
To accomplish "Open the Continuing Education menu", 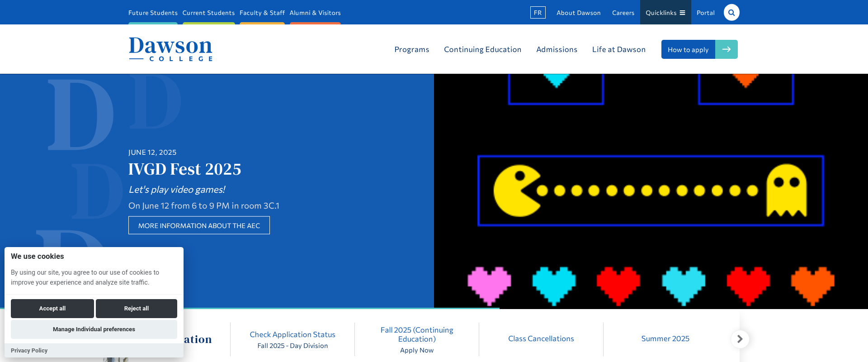I will point(482,49).
